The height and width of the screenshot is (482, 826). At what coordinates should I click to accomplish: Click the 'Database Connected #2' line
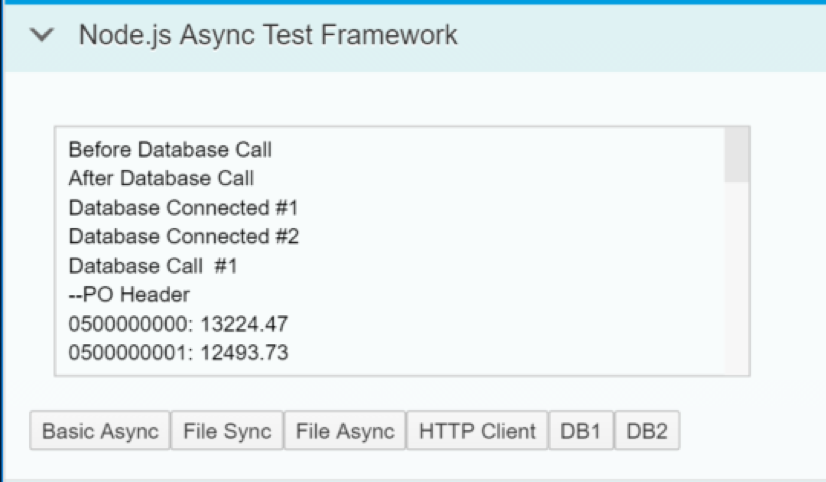click(x=184, y=236)
